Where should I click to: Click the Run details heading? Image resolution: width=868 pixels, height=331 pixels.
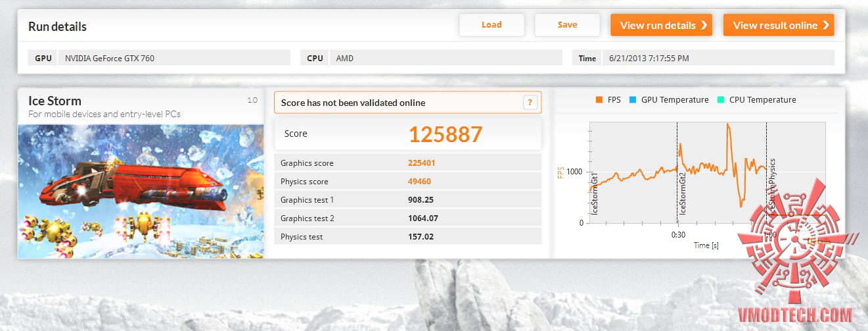57,27
